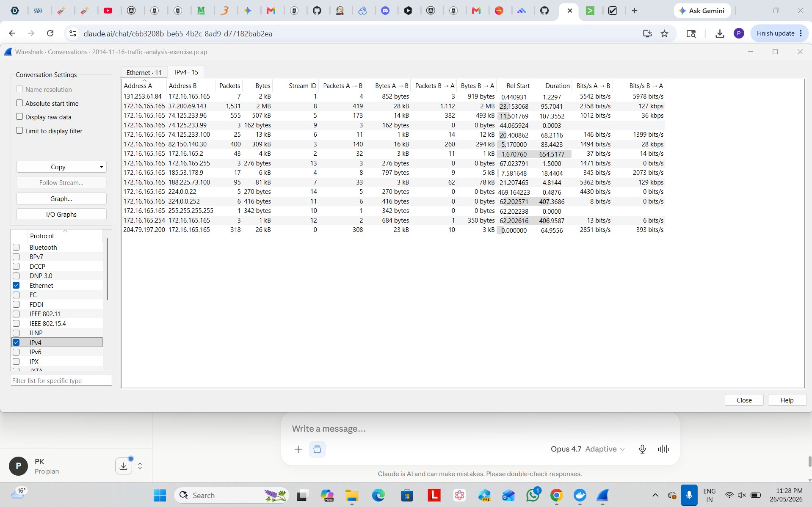The width and height of the screenshot is (812, 507).
Task: Open the Copy dropdown button
Action: 61,167
